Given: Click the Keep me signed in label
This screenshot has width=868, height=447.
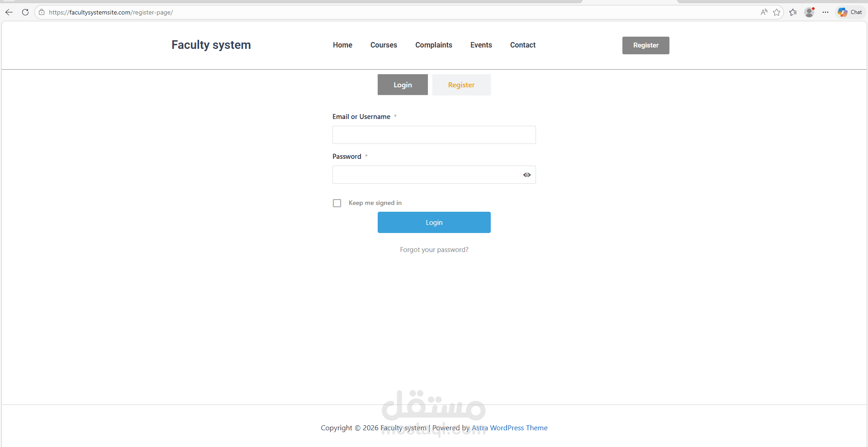Looking at the screenshot, I should 375,203.
